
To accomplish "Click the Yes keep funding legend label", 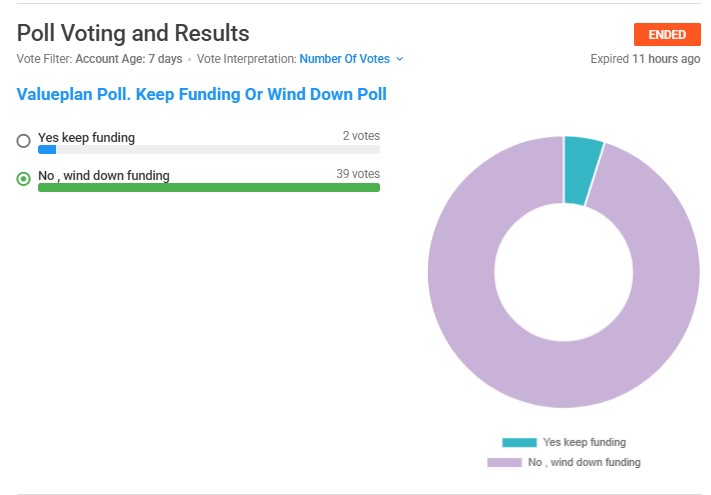I will coord(584,442).
